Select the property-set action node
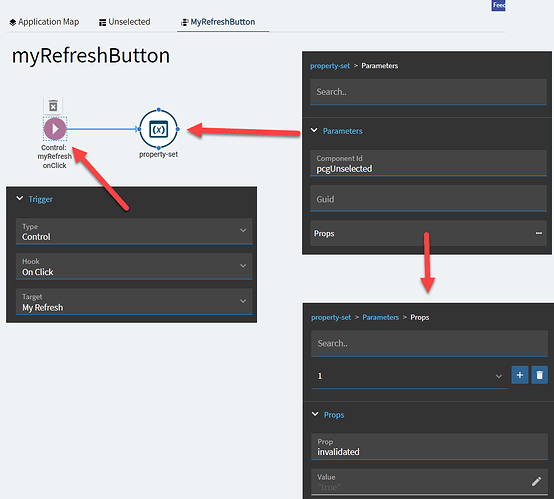The height and width of the screenshot is (499, 554). click(158, 129)
